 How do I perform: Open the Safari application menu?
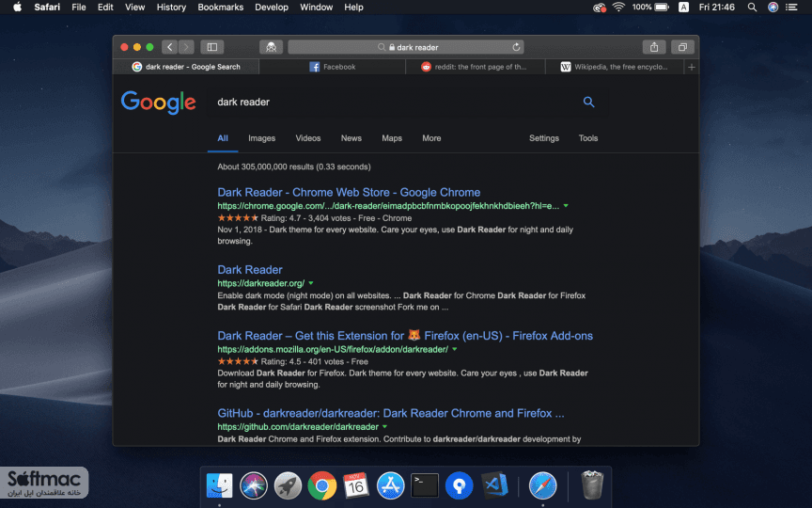47,8
